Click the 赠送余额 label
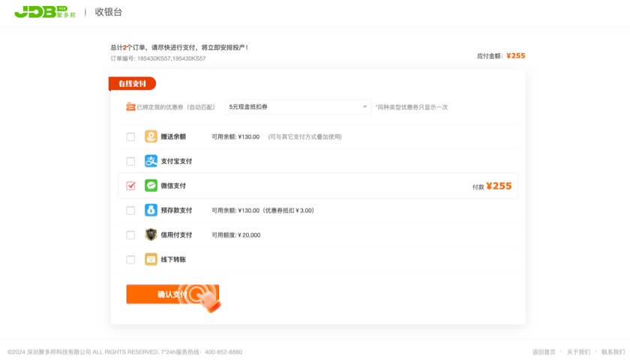Image resolution: width=630 pixels, height=364 pixels. click(x=173, y=137)
